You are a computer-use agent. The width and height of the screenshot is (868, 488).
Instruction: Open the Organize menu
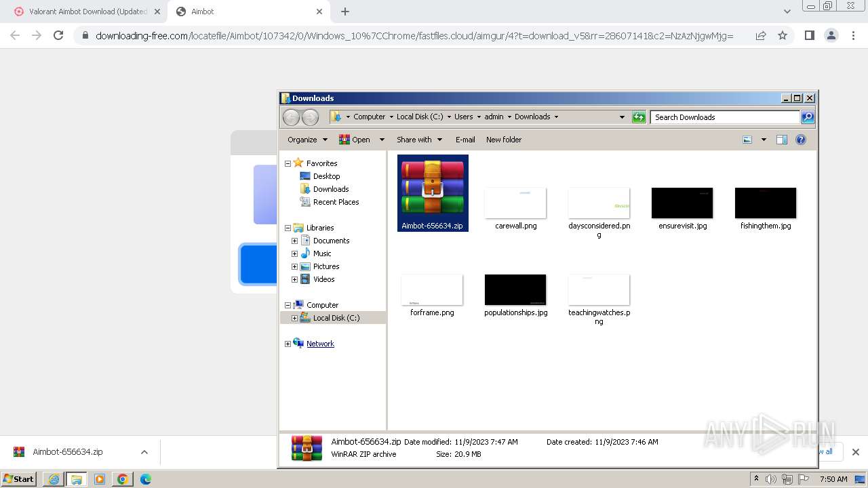click(x=307, y=140)
